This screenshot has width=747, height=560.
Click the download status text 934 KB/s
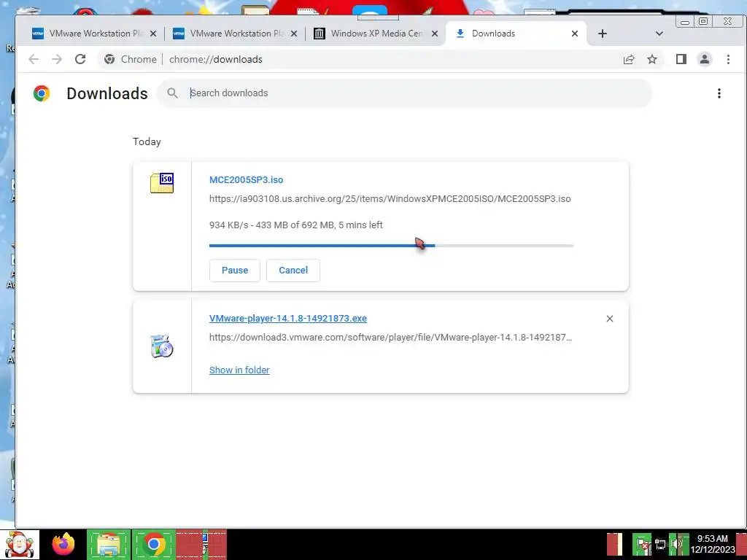coord(296,225)
